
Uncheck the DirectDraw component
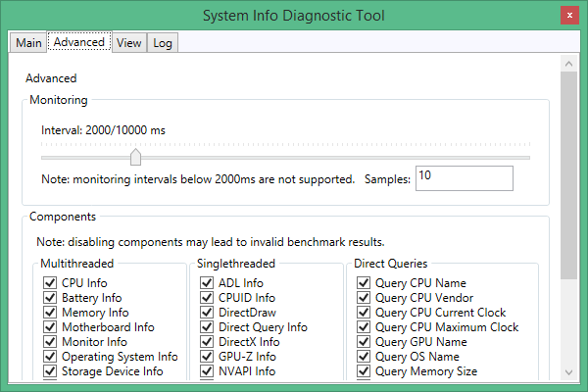[x=206, y=313]
